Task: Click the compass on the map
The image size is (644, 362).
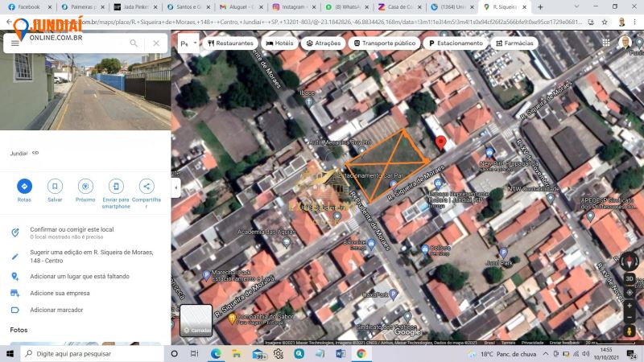Action: (629, 261)
